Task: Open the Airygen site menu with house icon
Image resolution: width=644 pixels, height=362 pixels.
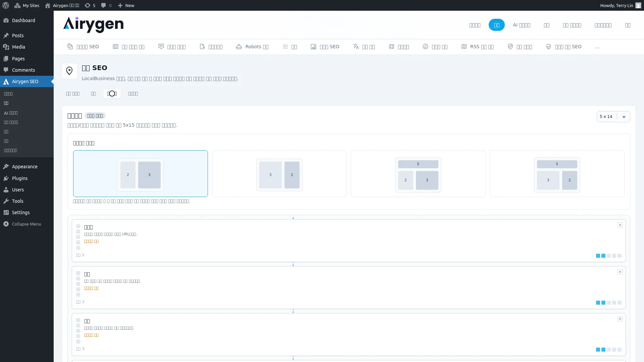Action: coord(62,5)
